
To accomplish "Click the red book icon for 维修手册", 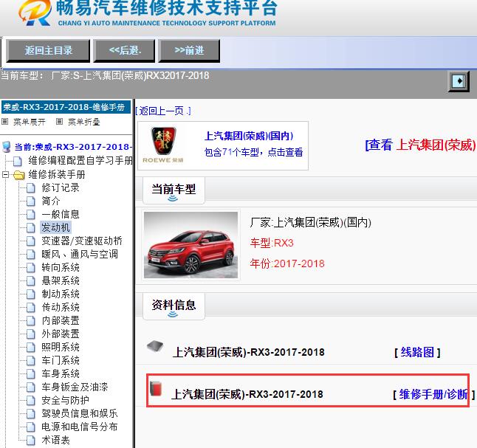I will coord(156,388).
